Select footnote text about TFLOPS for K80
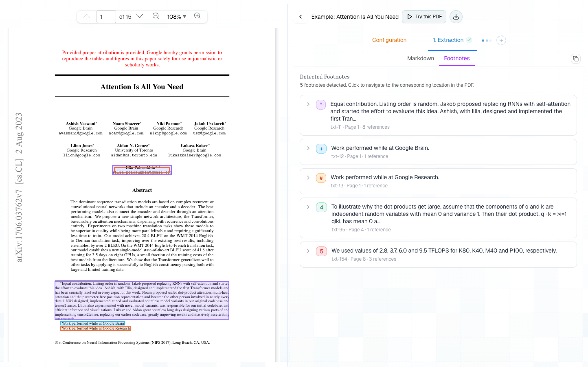The height and width of the screenshot is (367, 588). pyautogui.click(x=444, y=251)
